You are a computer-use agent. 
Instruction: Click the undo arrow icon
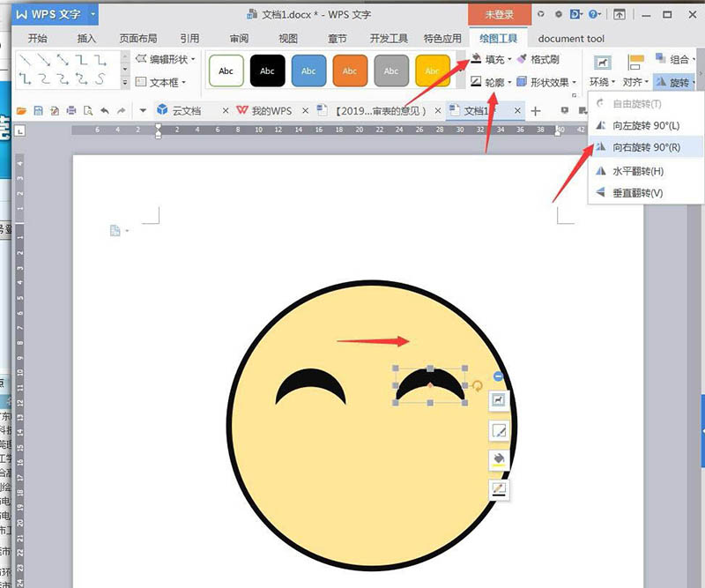(105, 111)
